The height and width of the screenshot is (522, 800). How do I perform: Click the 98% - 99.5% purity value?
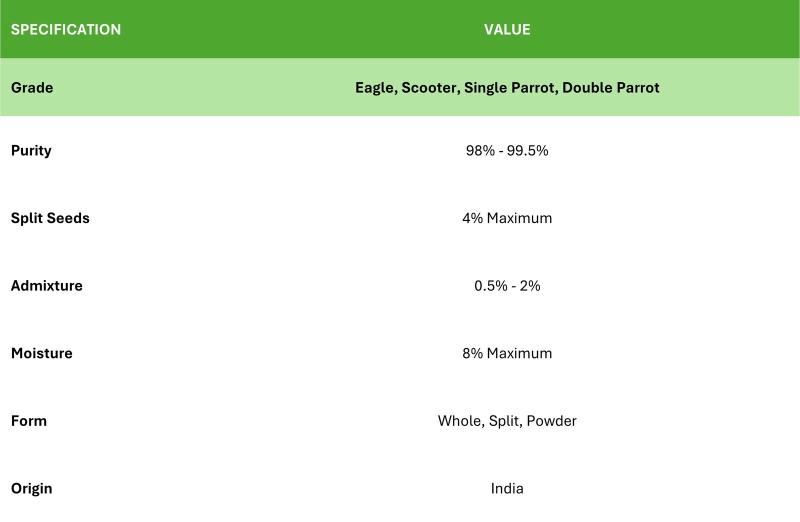pyautogui.click(x=507, y=151)
